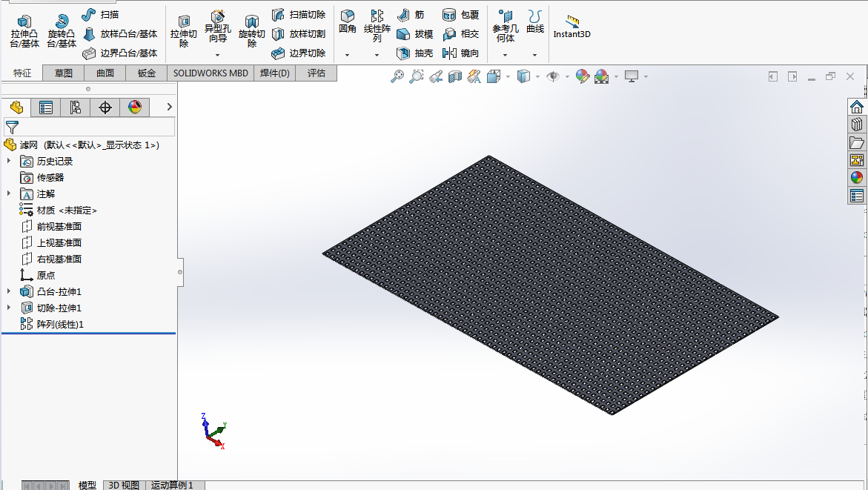
Task: Open the PropertyManager tab
Action: pyautogui.click(x=46, y=107)
